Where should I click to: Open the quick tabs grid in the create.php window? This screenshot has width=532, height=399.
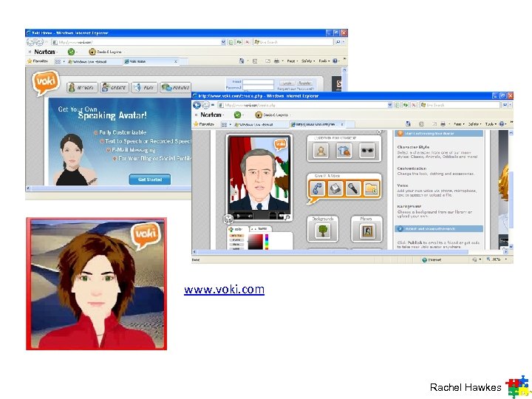tap(225, 125)
